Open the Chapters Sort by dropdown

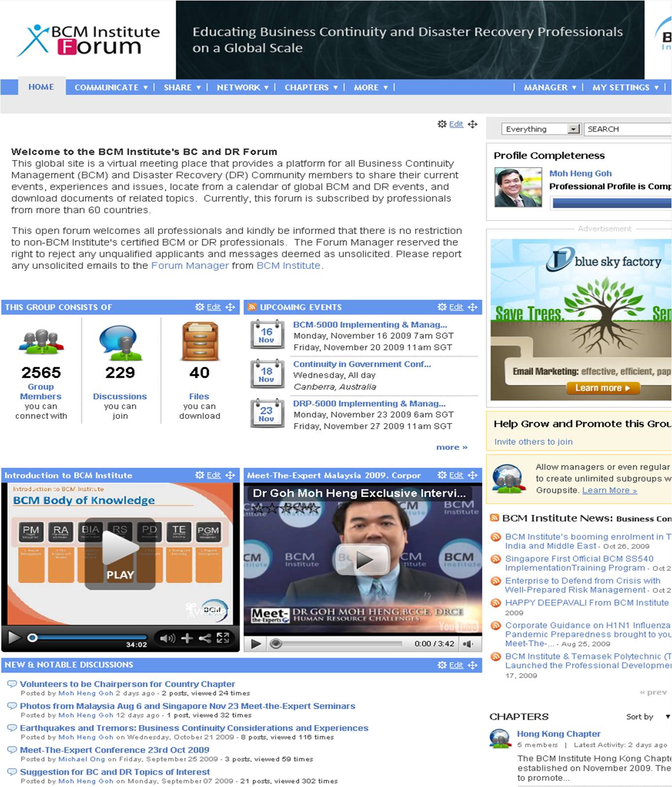tap(668, 717)
